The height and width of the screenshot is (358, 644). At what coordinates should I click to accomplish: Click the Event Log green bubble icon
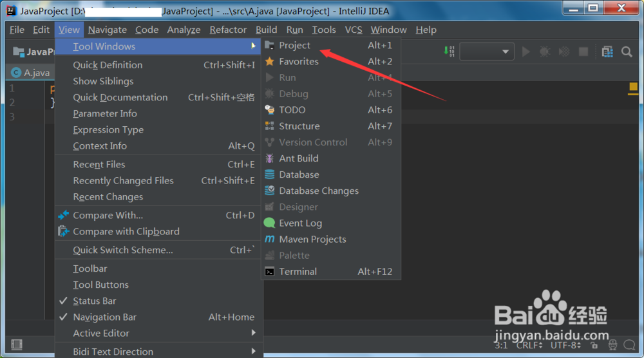click(269, 223)
